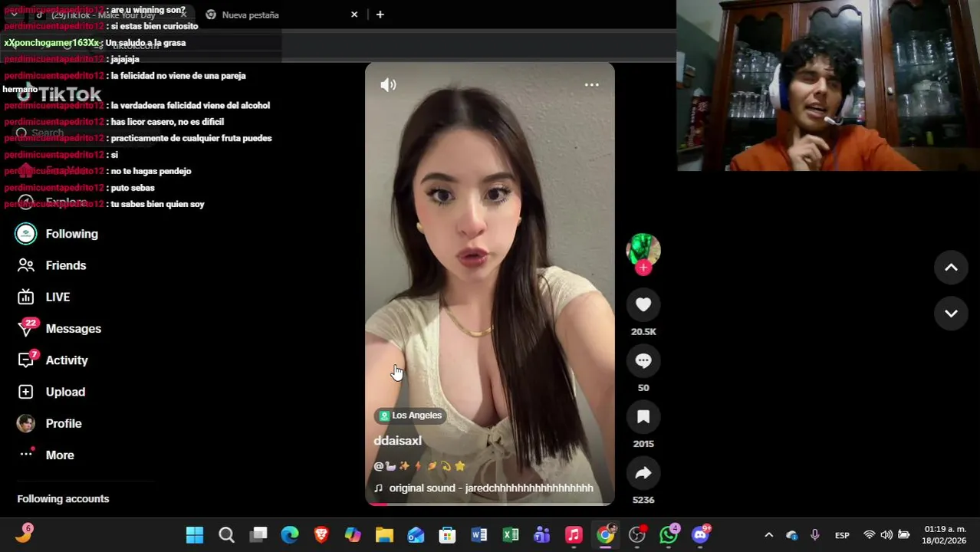Open Microsoft Store from taskbar
Screen dimensions: 980x552
tap(447, 535)
